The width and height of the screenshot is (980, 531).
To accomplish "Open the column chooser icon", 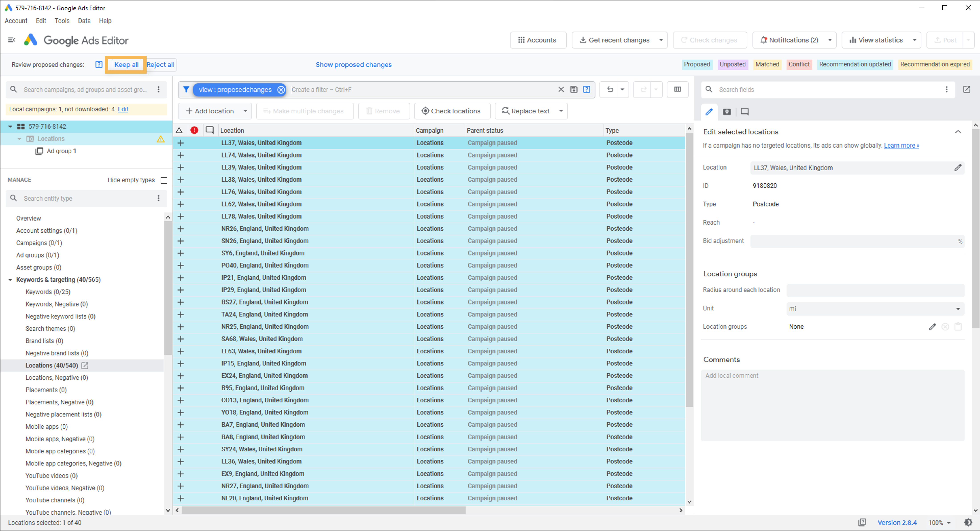I will [677, 89].
